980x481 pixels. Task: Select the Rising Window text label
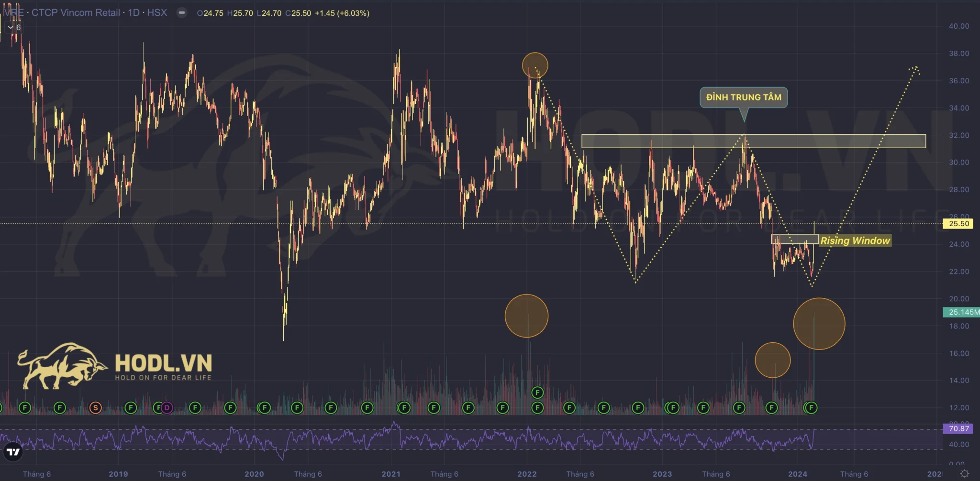(x=855, y=240)
